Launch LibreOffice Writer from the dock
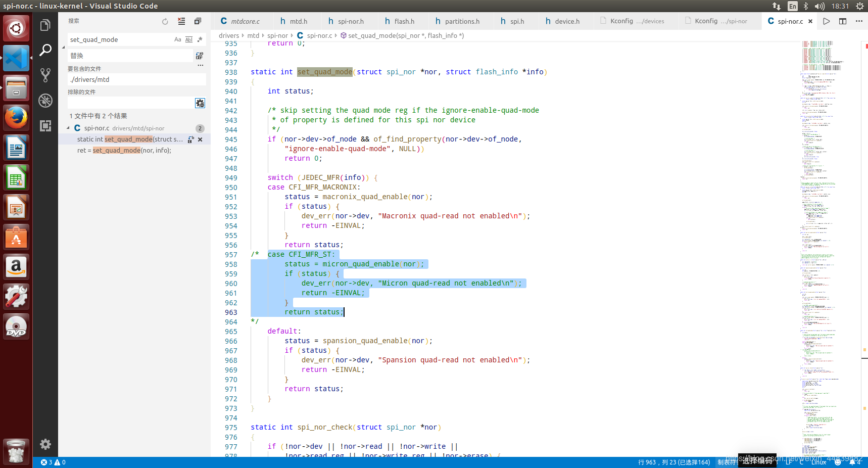Viewport: 868px width, 468px height. click(16, 148)
